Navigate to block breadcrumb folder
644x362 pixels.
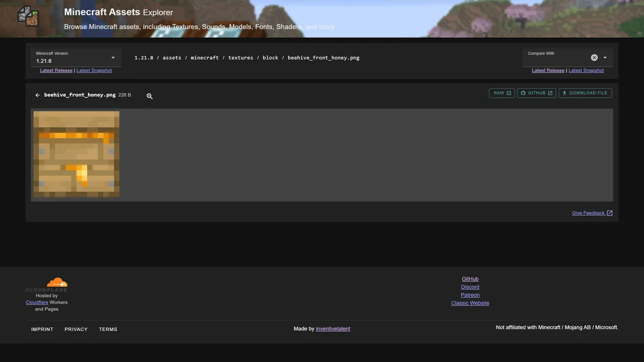point(270,58)
